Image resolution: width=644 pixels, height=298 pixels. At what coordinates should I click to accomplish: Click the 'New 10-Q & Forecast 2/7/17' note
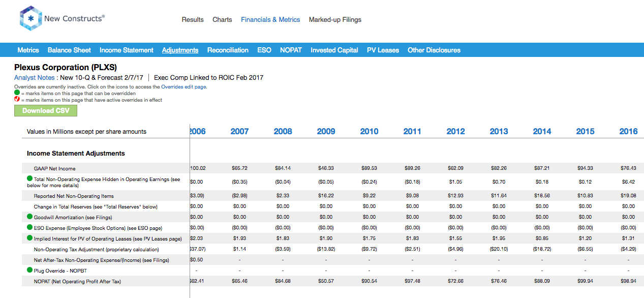102,78
